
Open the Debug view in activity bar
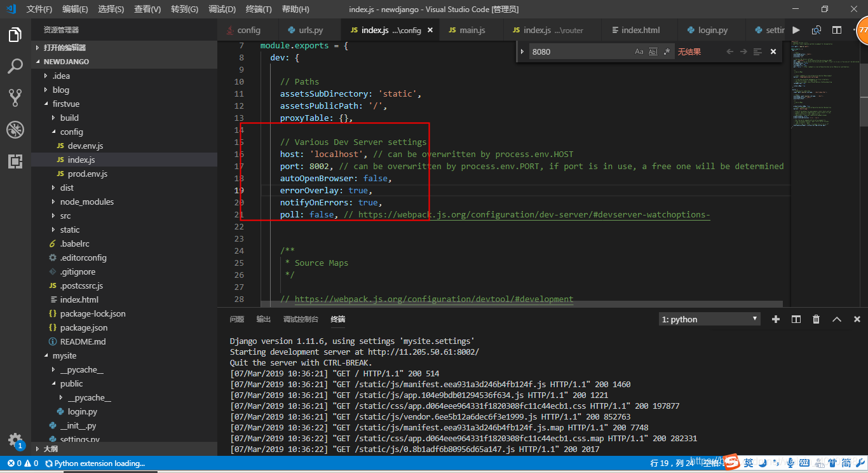(x=15, y=130)
